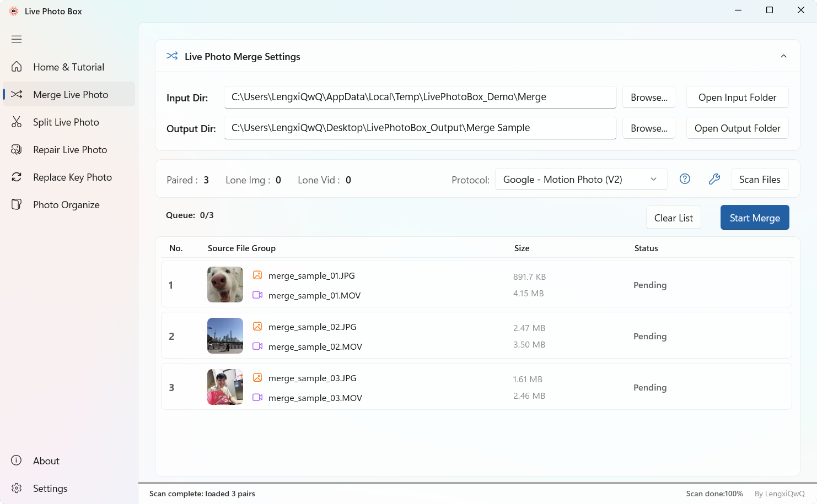Click the Split Live Photo scissors icon
This screenshot has height=504, width=817.
pos(17,122)
